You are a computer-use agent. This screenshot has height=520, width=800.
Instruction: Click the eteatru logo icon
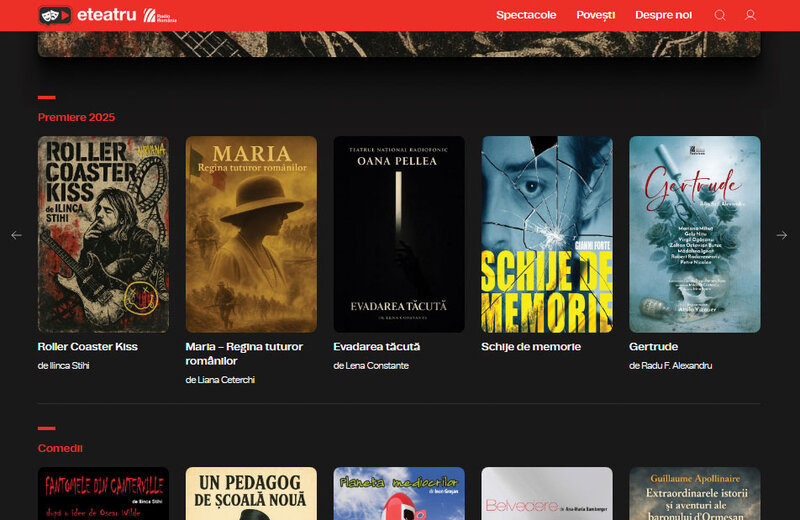point(55,15)
